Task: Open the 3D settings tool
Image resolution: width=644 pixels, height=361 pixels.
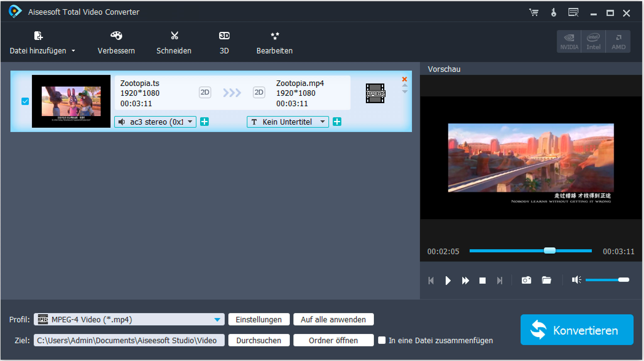Action: 224,43
